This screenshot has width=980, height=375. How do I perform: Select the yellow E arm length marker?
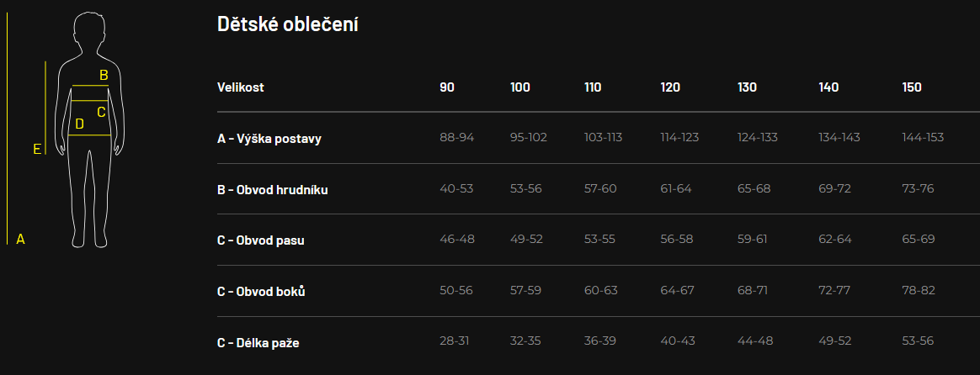pyautogui.click(x=37, y=149)
